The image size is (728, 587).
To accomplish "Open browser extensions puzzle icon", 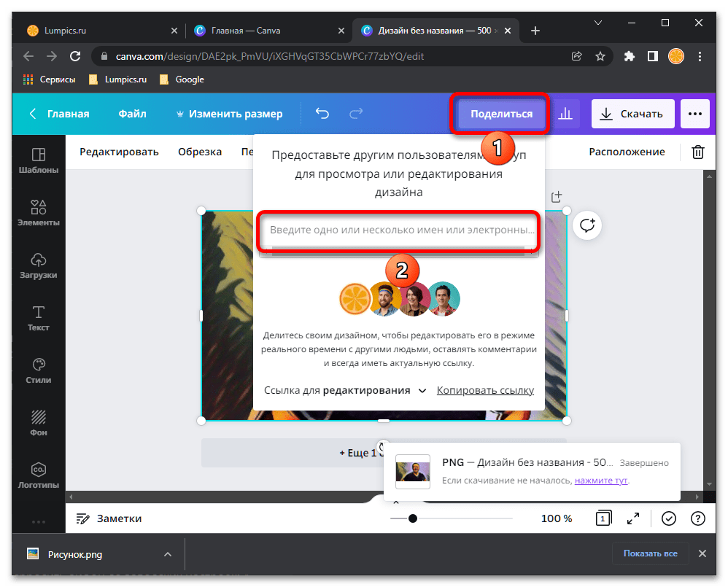I will pyautogui.click(x=629, y=57).
